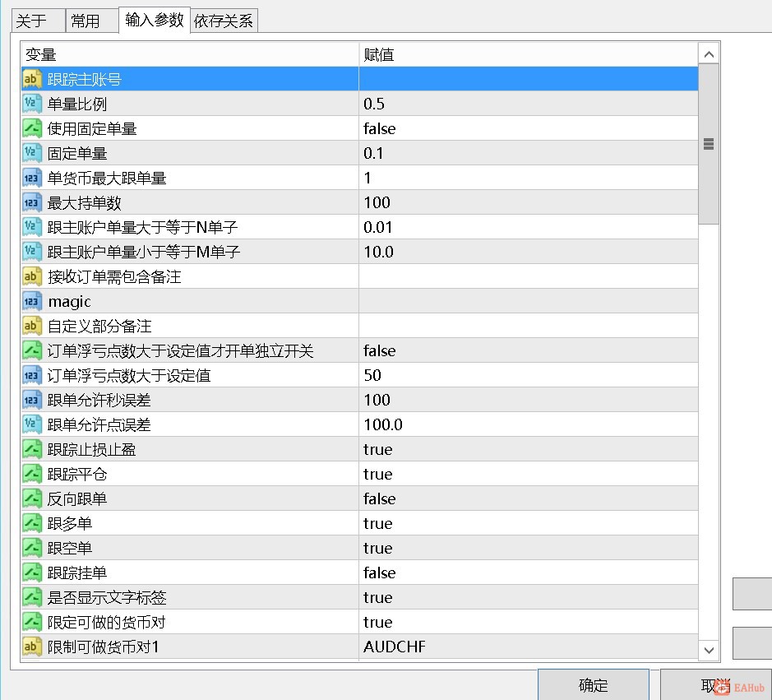Click the string icon beside 自定义部分备注

[x=32, y=326]
